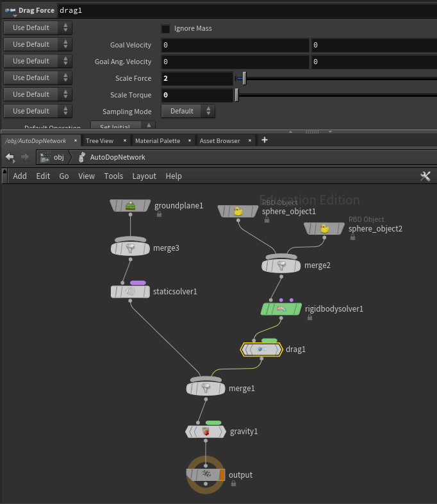The height and width of the screenshot is (504, 437).
Task: Select the gravity1 force node
Action: click(205, 432)
